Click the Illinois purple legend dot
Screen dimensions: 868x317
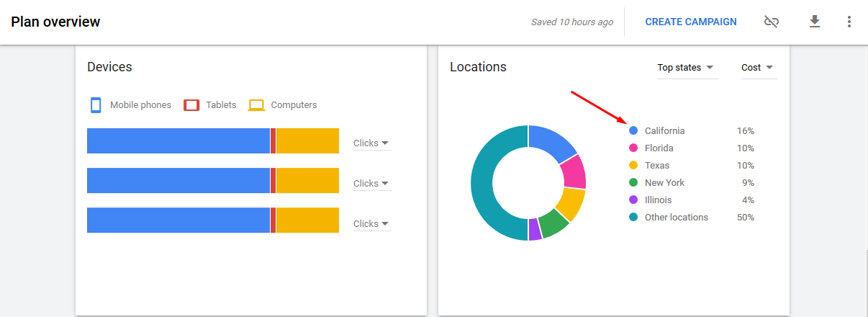pyautogui.click(x=633, y=200)
